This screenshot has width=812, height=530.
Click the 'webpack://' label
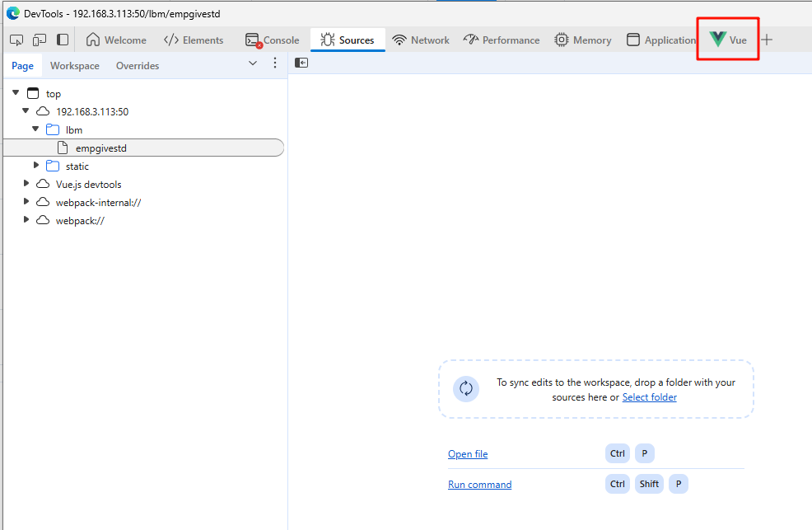pyautogui.click(x=80, y=221)
